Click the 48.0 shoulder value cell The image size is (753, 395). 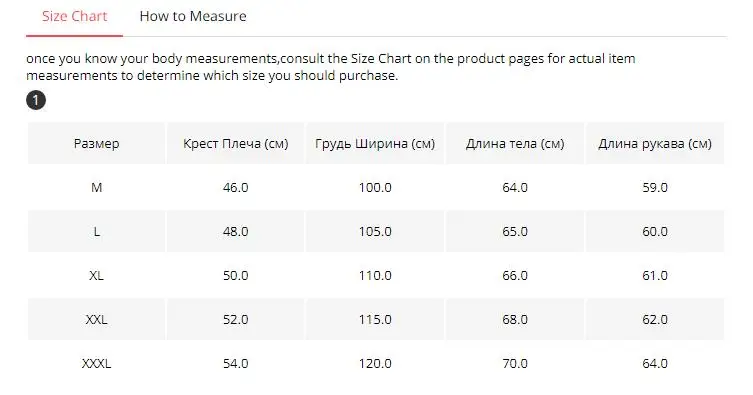point(235,232)
